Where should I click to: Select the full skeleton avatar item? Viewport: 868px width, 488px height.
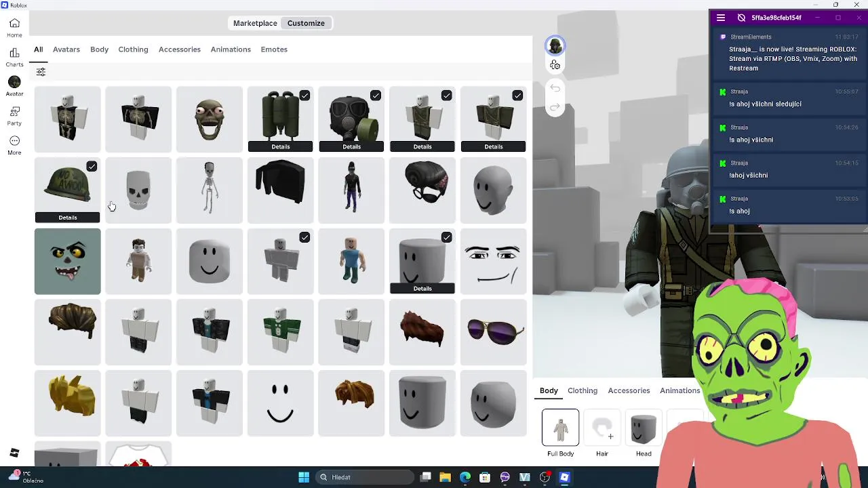(x=210, y=190)
